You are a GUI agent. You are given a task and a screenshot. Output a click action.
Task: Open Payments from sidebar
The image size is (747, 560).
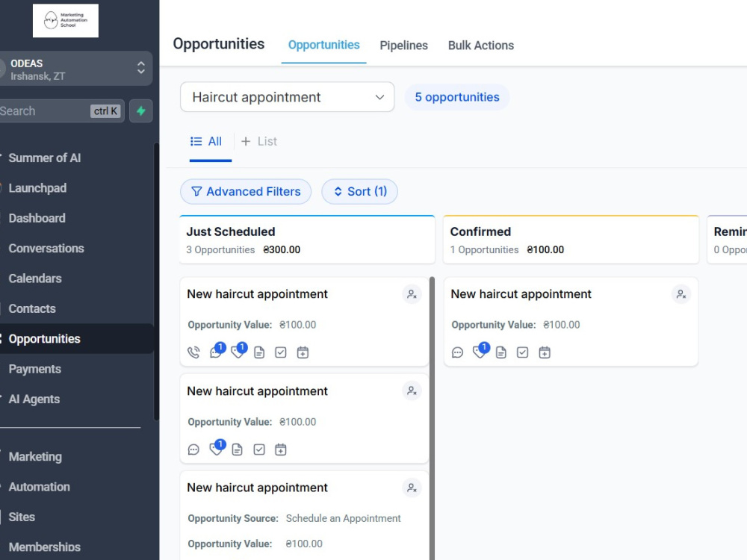click(35, 369)
